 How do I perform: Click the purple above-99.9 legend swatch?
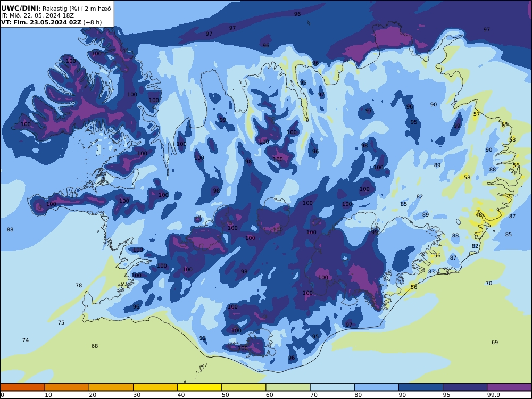[x=509, y=387]
